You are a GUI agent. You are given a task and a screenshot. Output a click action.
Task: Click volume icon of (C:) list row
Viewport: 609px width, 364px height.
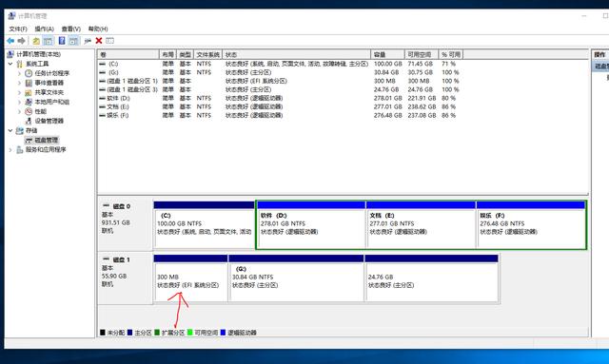pyautogui.click(x=103, y=64)
